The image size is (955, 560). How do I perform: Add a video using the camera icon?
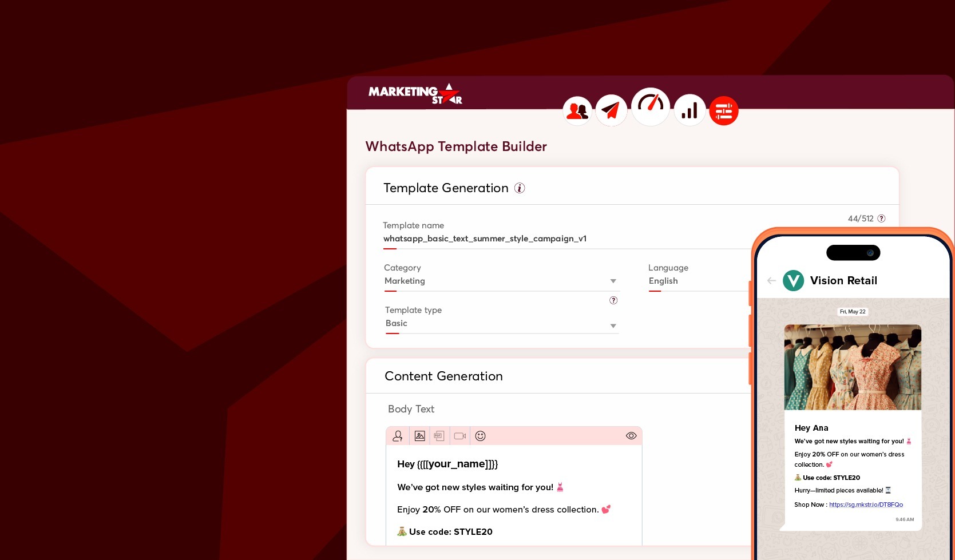pos(460,436)
